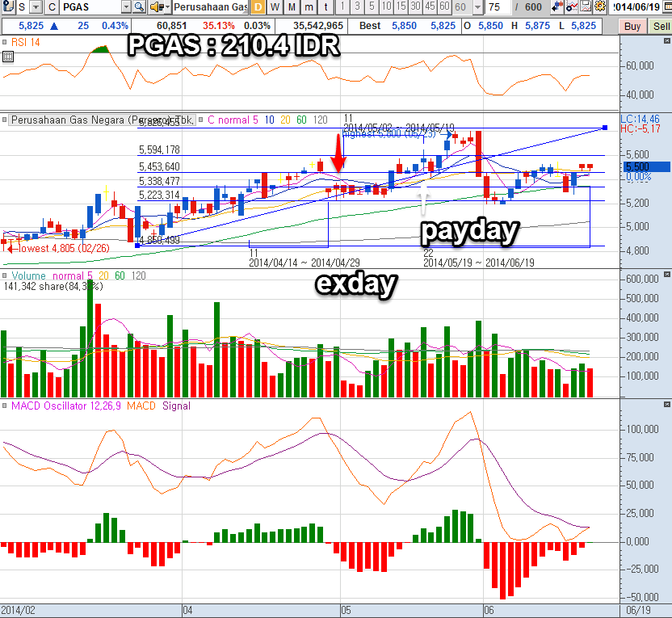Select the 1 interval button

(x=342, y=6)
